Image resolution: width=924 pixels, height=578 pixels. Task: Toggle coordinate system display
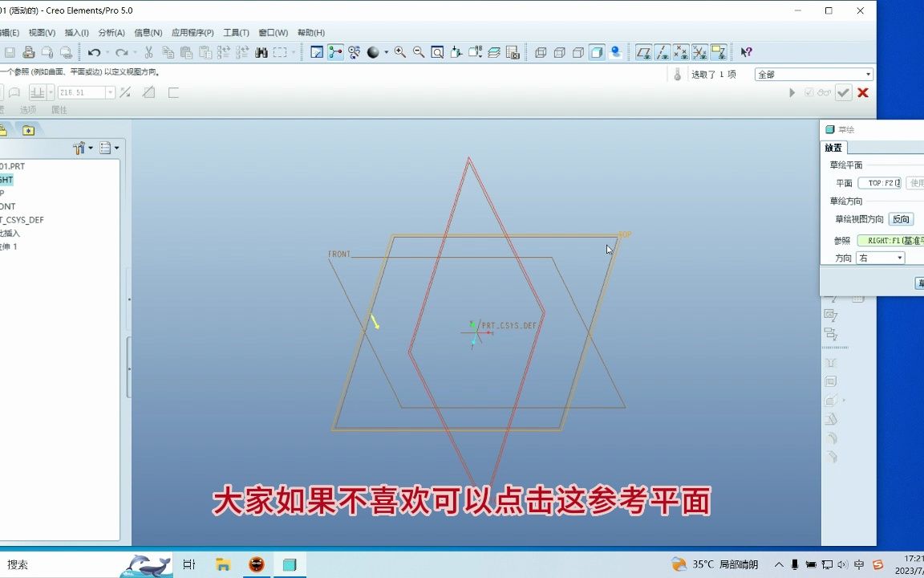click(x=700, y=52)
